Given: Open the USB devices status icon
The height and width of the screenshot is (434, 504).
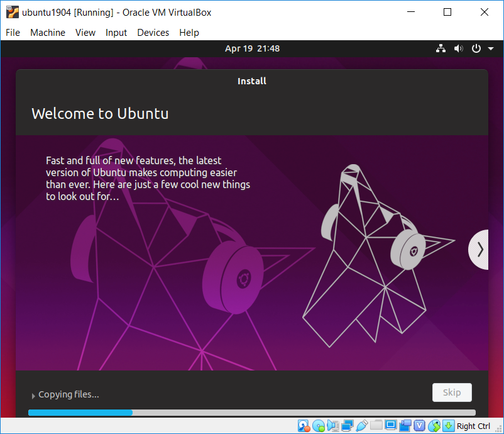Looking at the screenshot, I should (362, 426).
